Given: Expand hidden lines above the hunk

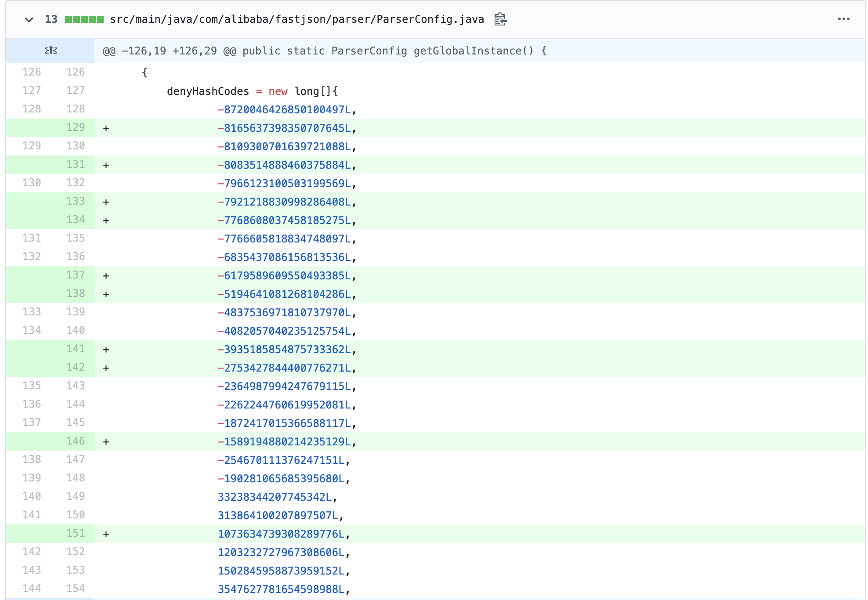Looking at the screenshot, I should (51, 51).
